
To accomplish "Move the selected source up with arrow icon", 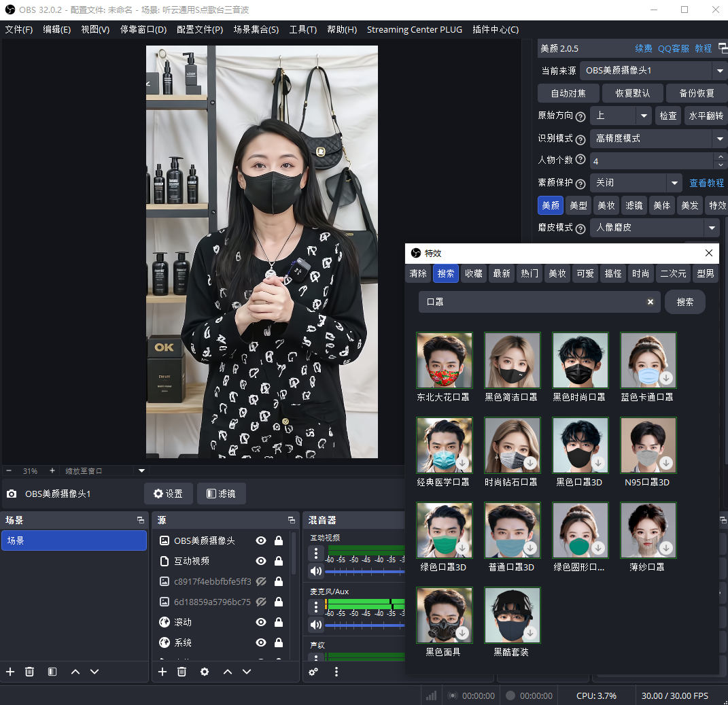I will point(227,671).
